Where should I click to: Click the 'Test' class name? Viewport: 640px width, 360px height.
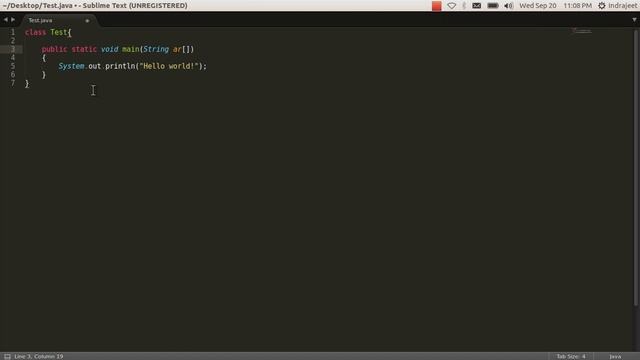pyautogui.click(x=59, y=32)
